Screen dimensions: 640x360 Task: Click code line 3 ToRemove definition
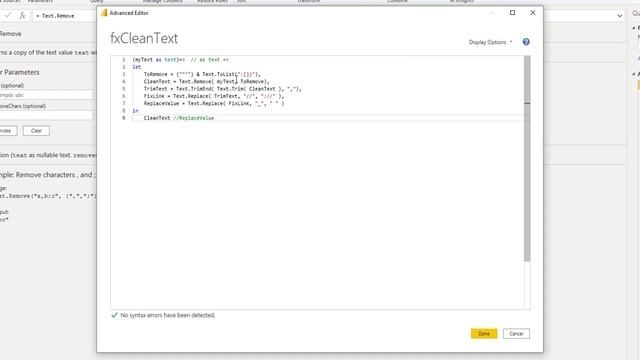pyautogui.click(x=202, y=74)
